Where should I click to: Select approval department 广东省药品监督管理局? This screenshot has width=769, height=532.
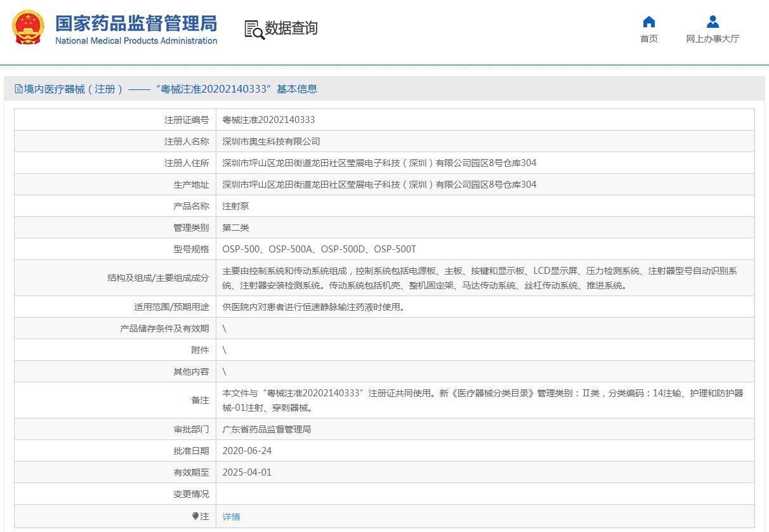[x=267, y=429]
